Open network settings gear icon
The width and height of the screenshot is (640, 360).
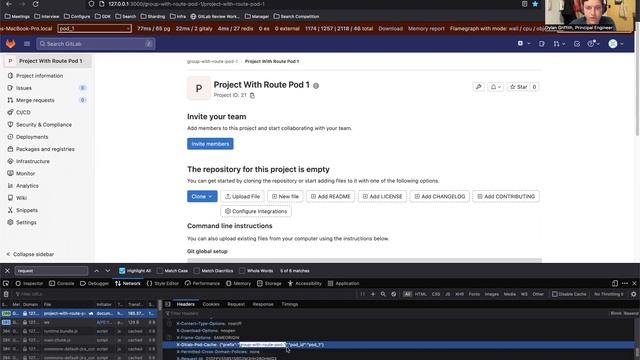click(x=633, y=294)
